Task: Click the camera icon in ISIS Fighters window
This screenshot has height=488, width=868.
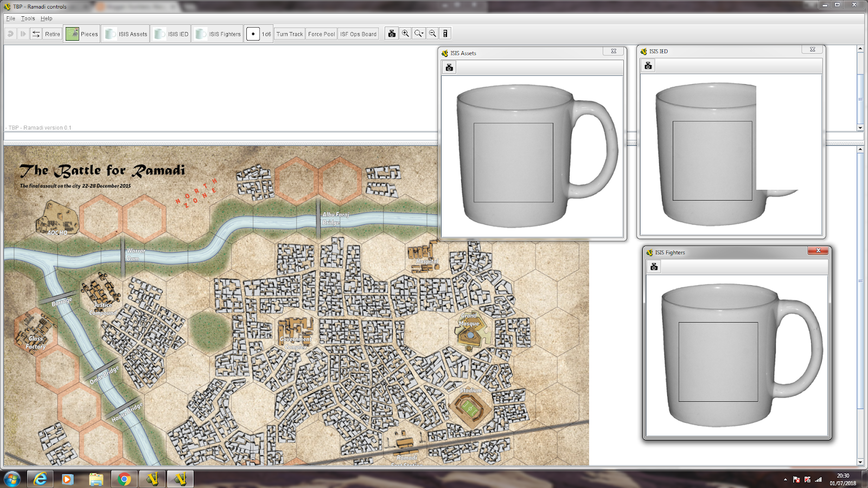Action: 654,267
